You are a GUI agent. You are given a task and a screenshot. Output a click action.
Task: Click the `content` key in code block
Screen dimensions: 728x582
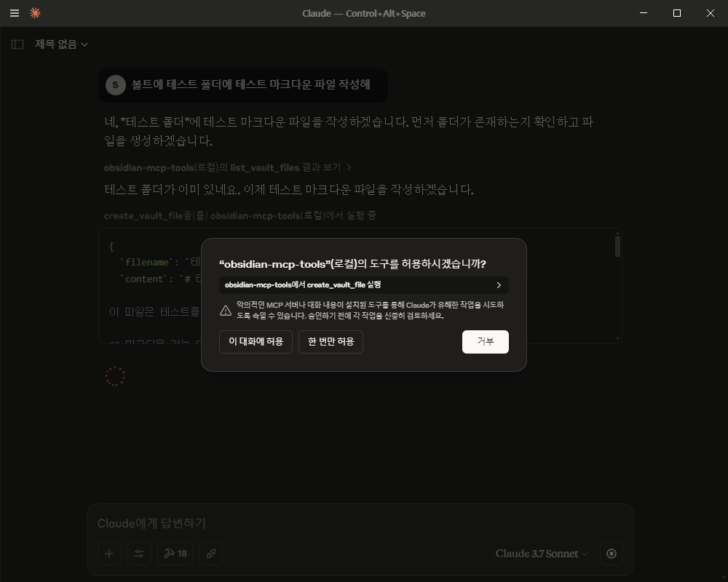[x=144, y=279]
